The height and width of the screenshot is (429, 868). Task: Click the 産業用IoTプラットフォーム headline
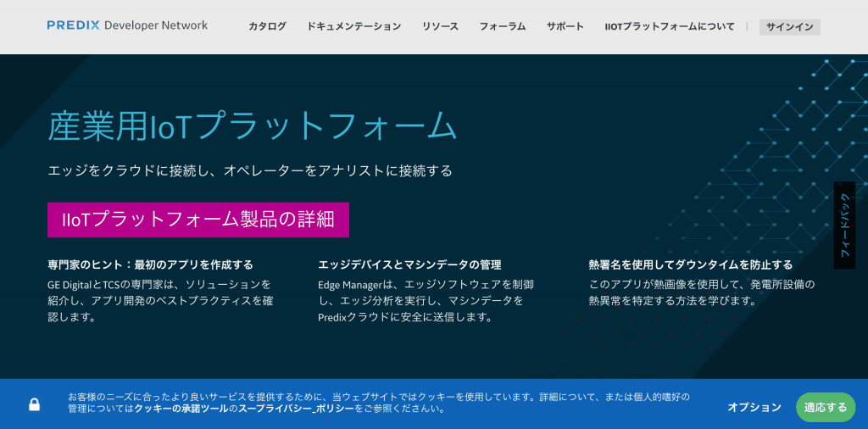[252, 126]
